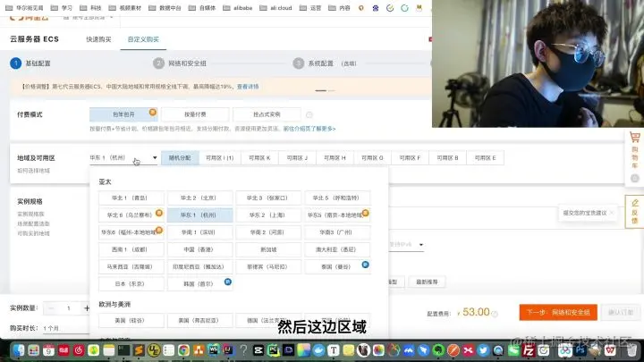
Task: Pick region 华北2（北京）
Action: tap(200, 198)
